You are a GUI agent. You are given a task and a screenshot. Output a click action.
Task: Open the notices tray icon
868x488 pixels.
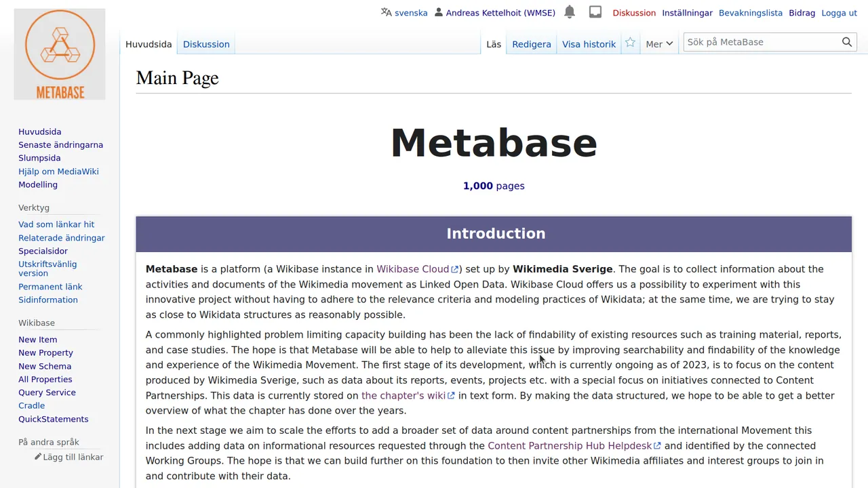595,12
